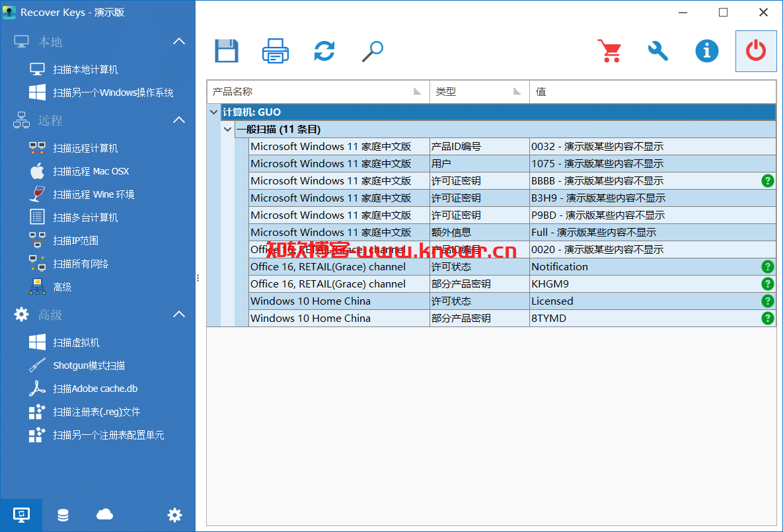
Task: Collapse the 计算机: GUO tree node
Action: coord(213,112)
